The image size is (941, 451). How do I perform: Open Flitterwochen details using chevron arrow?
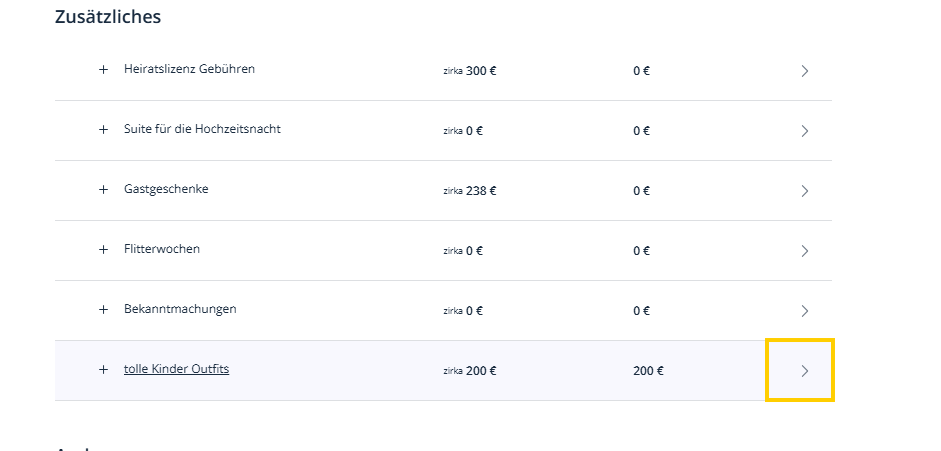pos(805,251)
